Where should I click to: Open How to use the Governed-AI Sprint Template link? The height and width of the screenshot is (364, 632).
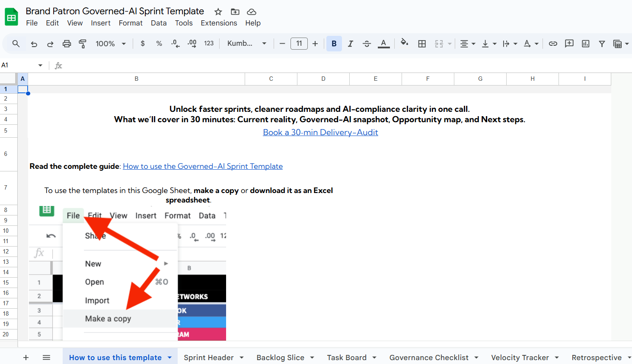pos(203,166)
